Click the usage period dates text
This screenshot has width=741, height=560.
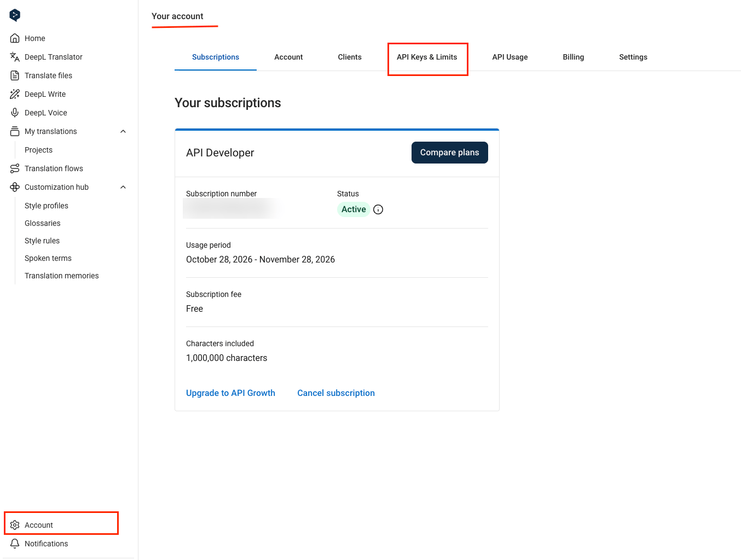[260, 259]
